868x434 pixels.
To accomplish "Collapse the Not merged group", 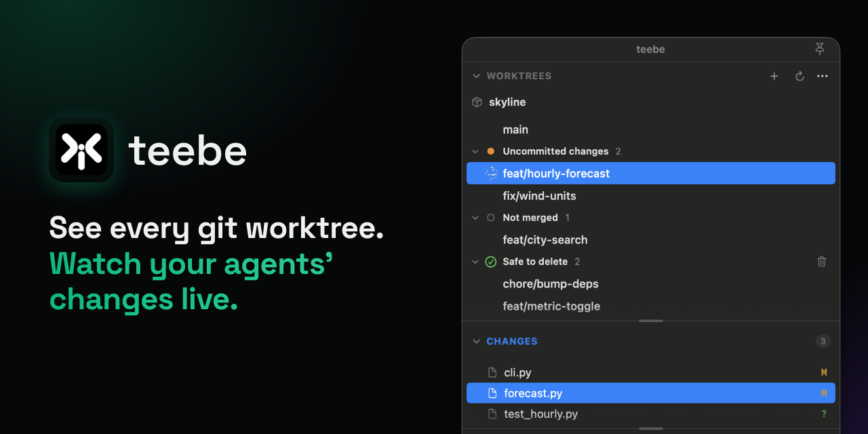I will click(476, 218).
